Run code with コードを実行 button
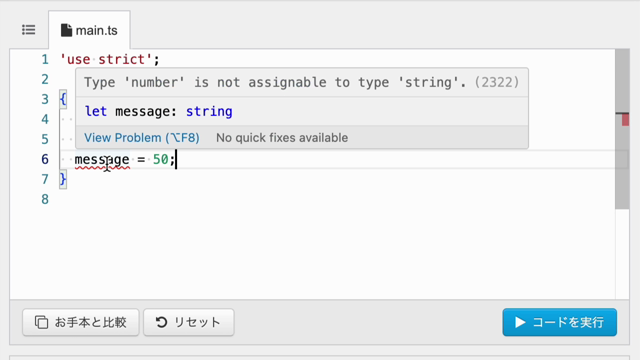This screenshot has width=640, height=360. [x=560, y=322]
